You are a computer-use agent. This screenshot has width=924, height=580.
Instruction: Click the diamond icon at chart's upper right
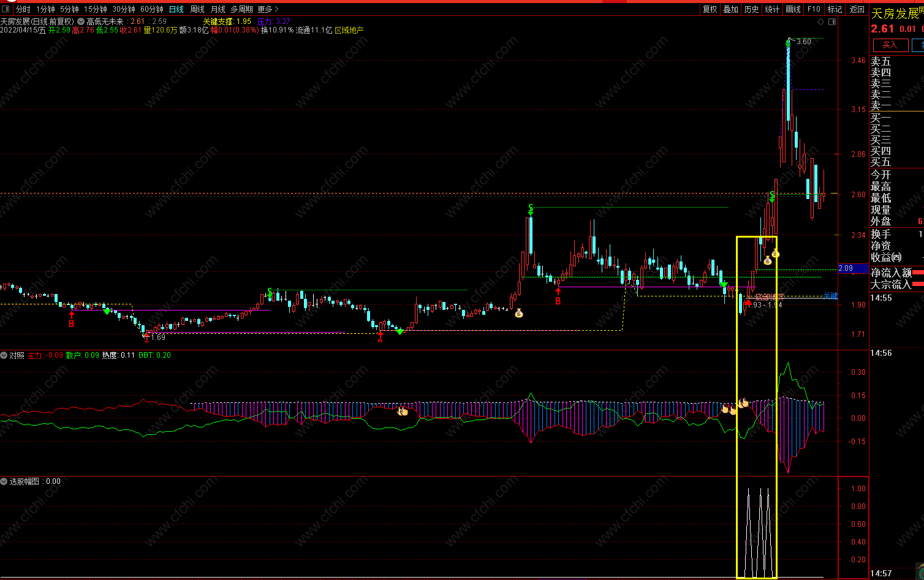click(821, 21)
